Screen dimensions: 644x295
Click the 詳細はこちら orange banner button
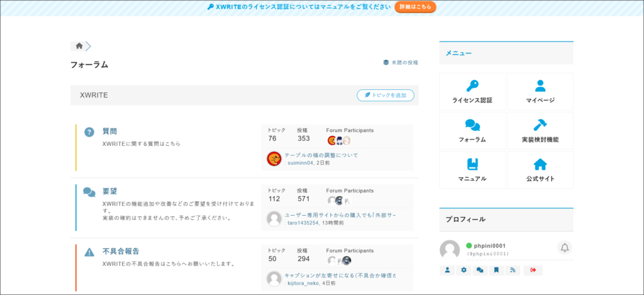click(415, 7)
